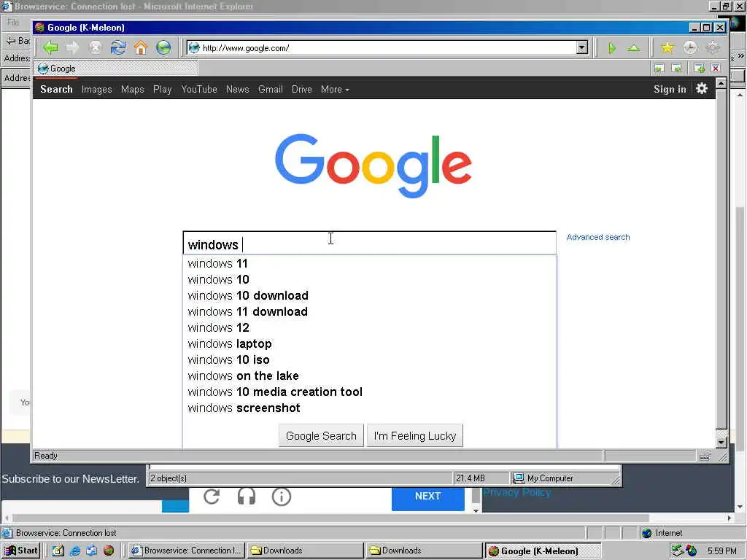The width and height of the screenshot is (747, 560).
Task: Open Play in Google navigation bar
Action: [163, 89]
